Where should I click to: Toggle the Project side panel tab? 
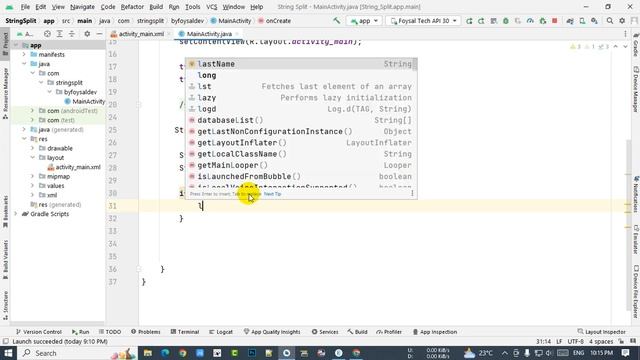pos(5,45)
